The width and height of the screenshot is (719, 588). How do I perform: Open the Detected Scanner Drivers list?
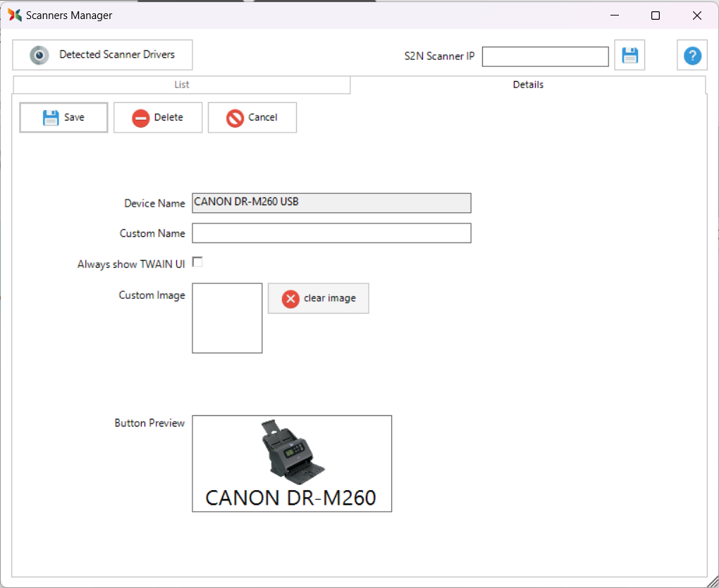[102, 55]
